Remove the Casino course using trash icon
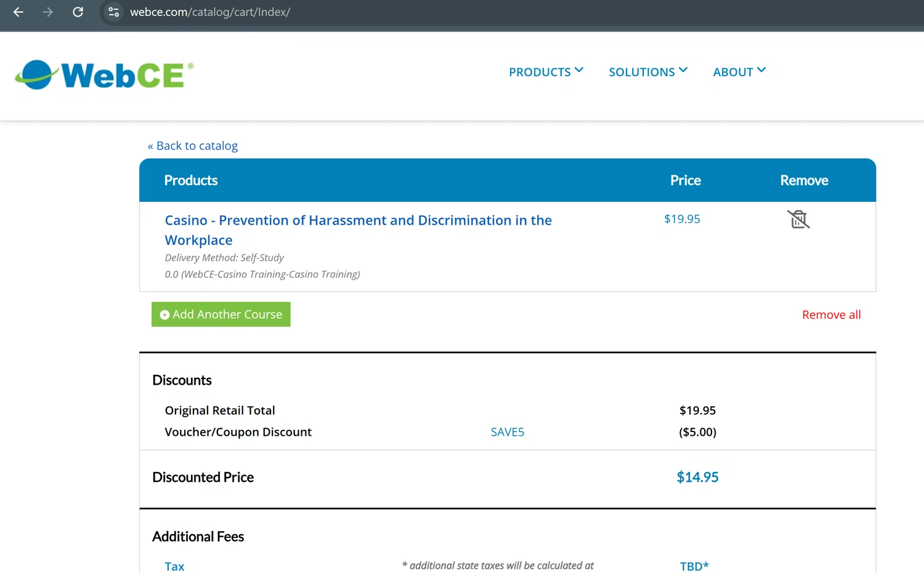Viewport: 924px width, 573px height. pyautogui.click(x=798, y=219)
